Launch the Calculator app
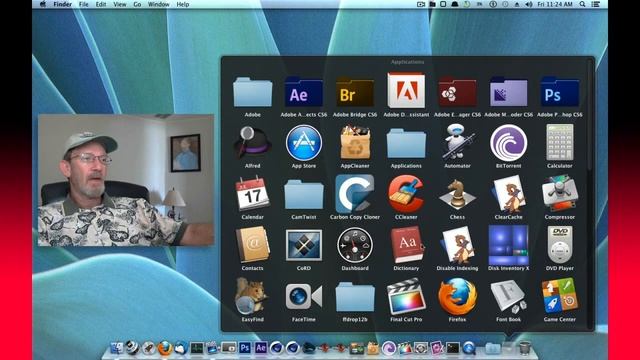The height and width of the screenshot is (360, 640). (x=560, y=142)
